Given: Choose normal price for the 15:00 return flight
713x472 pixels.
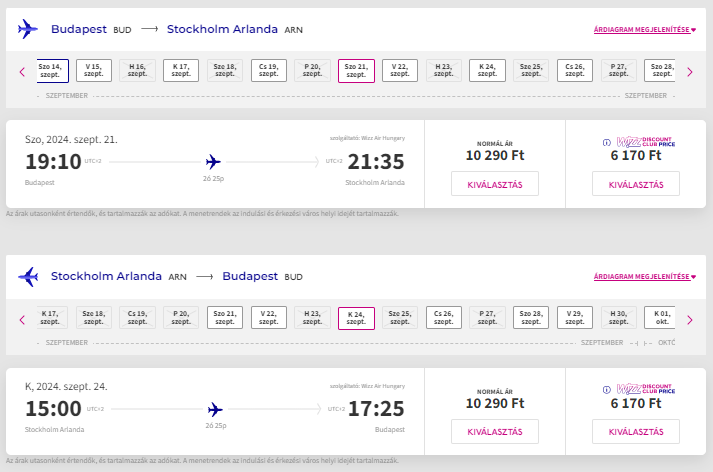Looking at the screenshot, I should click(495, 432).
